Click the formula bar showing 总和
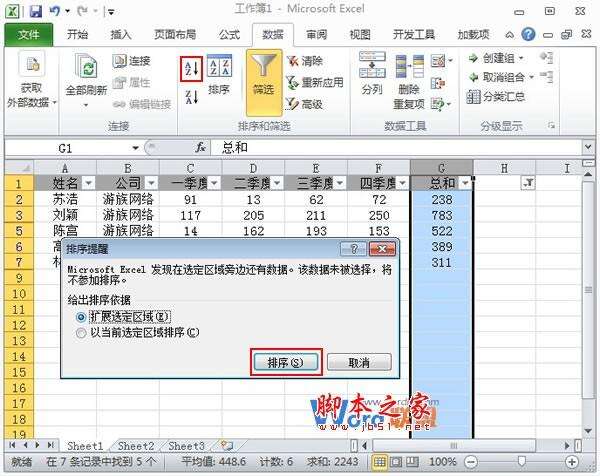This screenshot has height=476, width=600. [x=396, y=147]
